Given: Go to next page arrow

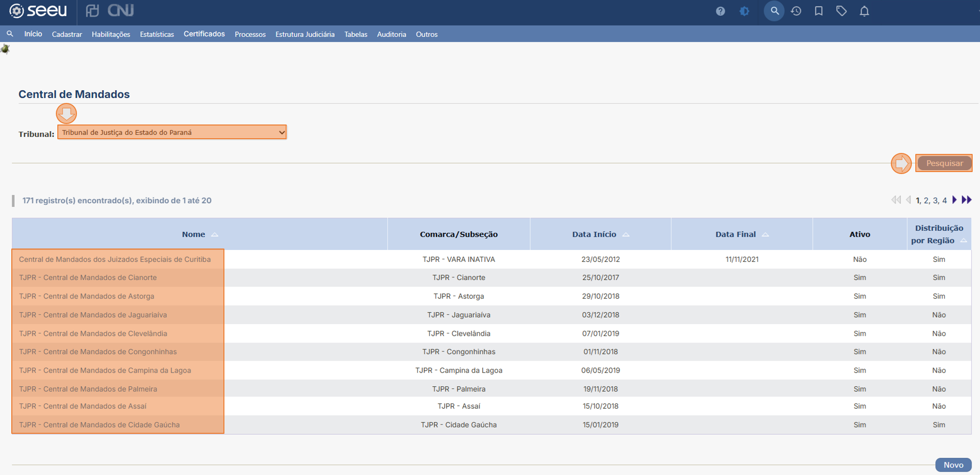Looking at the screenshot, I should pyautogui.click(x=955, y=200).
